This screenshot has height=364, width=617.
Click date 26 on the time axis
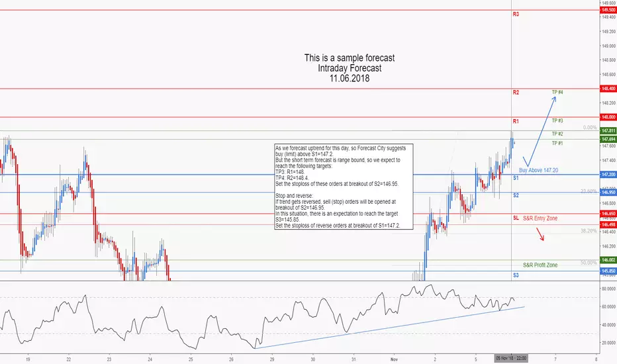click(232, 359)
